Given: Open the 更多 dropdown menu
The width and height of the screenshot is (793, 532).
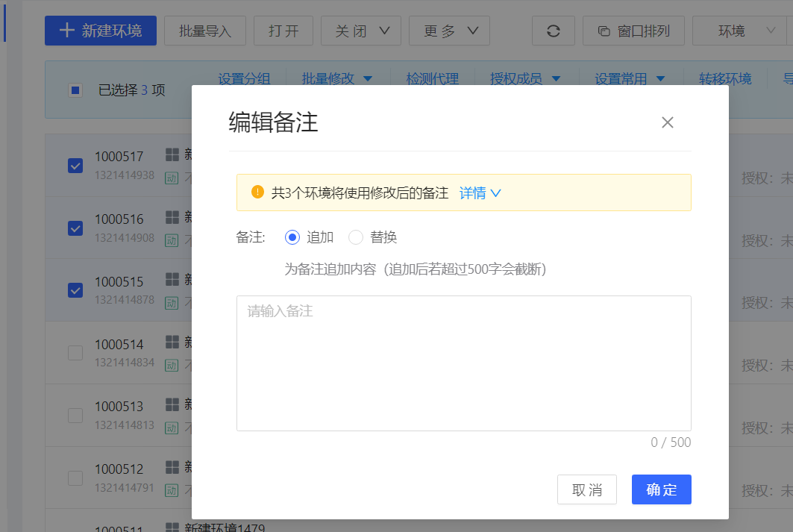Looking at the screenshot, I should tap(449, 31).
